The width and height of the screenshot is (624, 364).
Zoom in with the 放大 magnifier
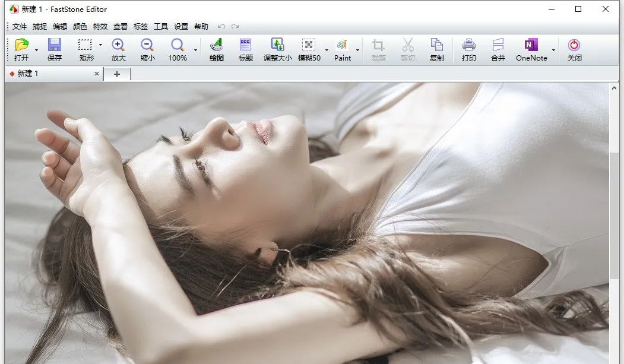(x=118, y=50)
